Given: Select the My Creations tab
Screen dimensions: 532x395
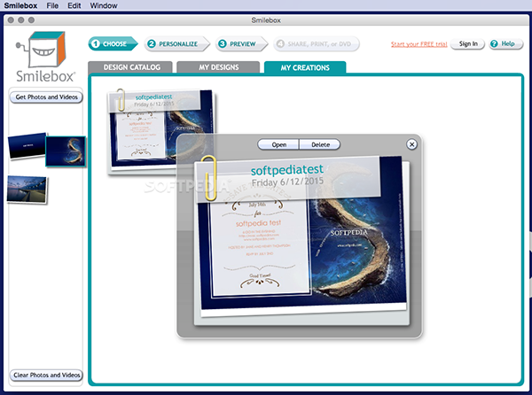Looking at the screenshot, I should coord(305,67).
